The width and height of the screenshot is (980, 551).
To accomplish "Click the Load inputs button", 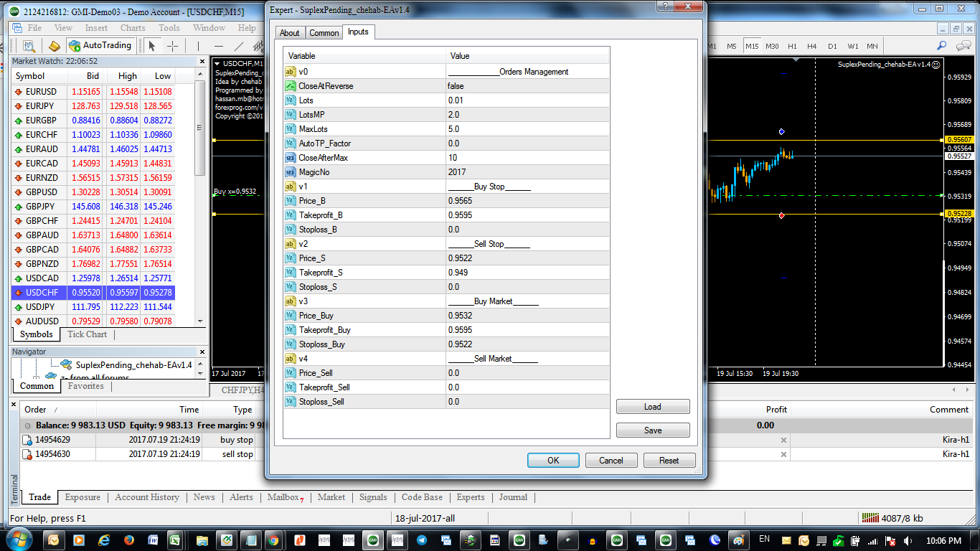I will click(x=652, y=407).
